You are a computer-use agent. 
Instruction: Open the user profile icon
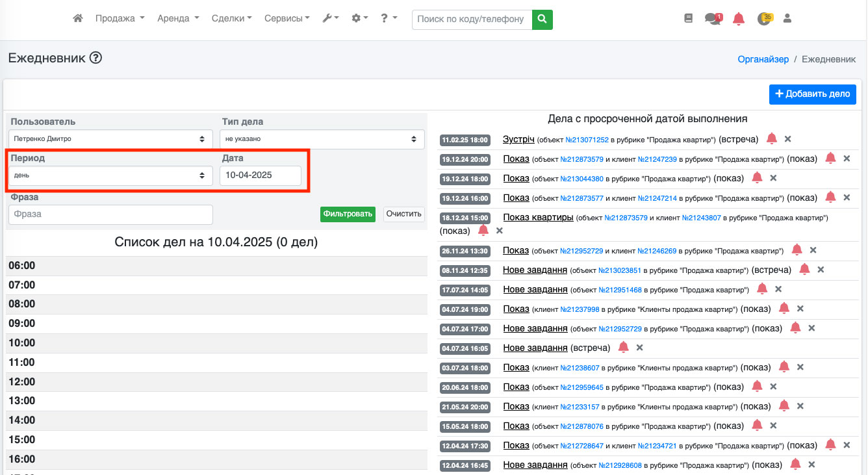787,19
